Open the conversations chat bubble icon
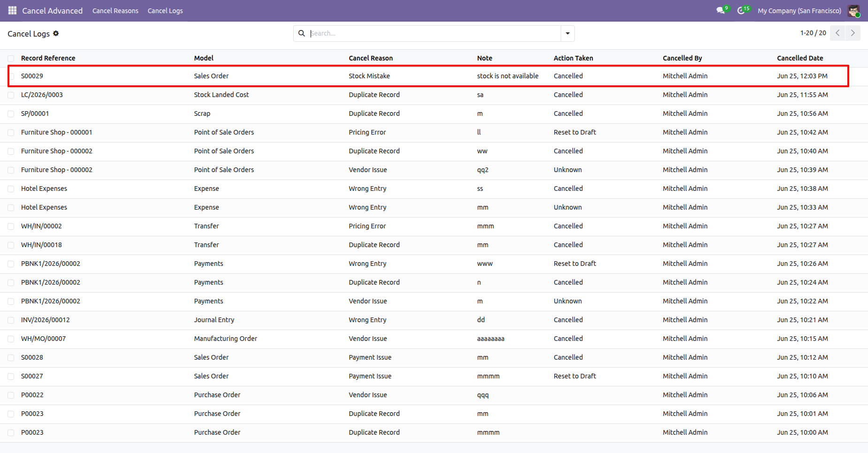Image resolution: width=868 pixels, height=453 pixels. pos(721,10)
